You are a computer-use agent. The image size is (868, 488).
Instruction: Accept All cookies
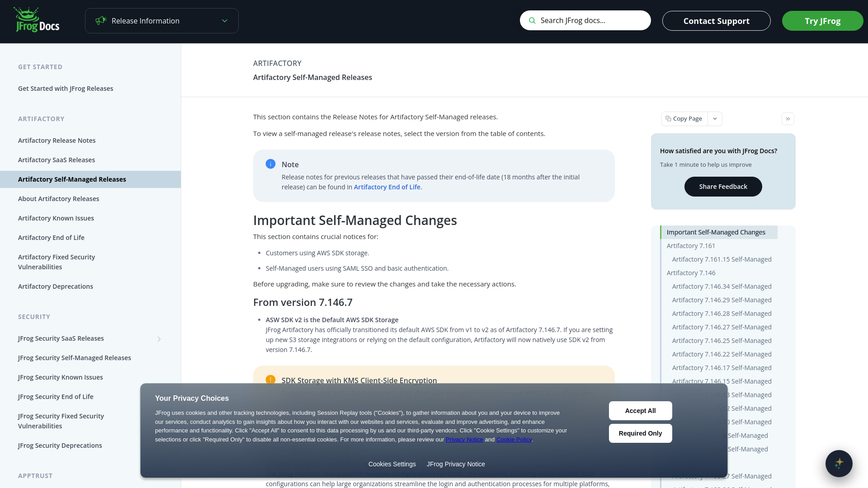[641, 411]
